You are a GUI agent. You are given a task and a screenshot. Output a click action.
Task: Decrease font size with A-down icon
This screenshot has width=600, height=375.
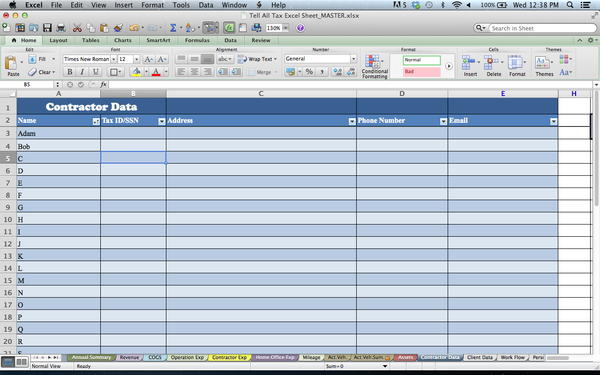(162, 59)
